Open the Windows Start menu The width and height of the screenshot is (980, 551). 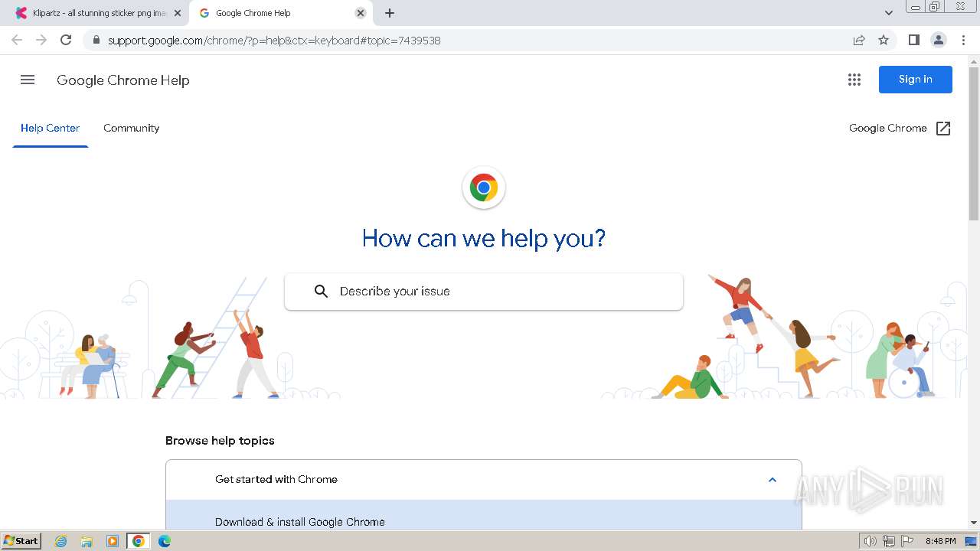tap(21, 541)
